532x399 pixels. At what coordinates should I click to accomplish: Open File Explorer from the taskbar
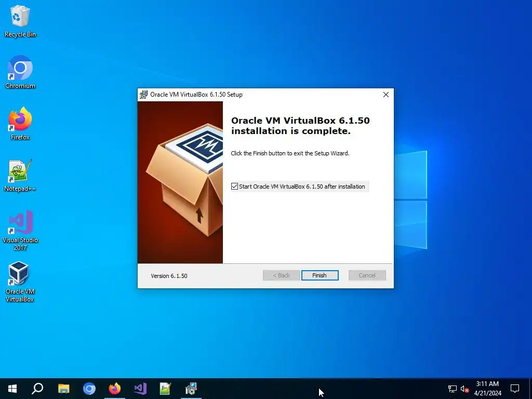pos(63,389)
